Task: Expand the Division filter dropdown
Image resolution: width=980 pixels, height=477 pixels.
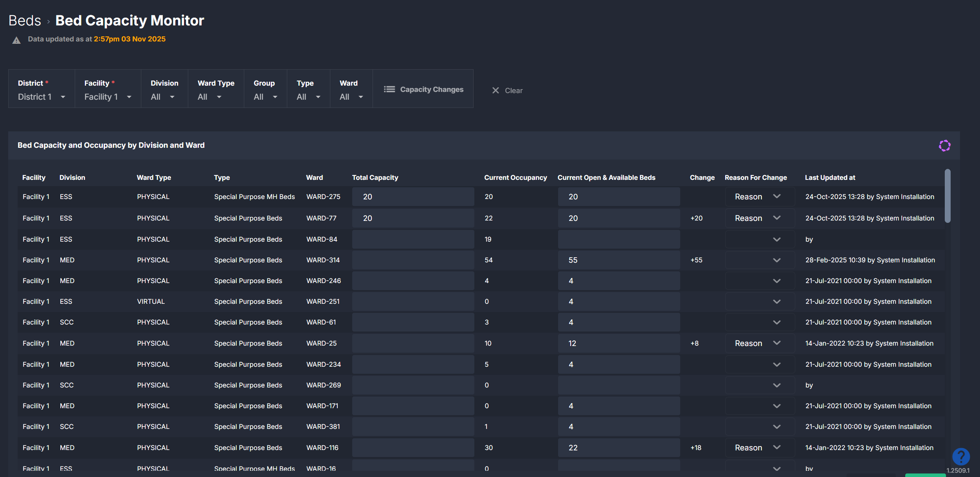Action: [x=162, y=97]
